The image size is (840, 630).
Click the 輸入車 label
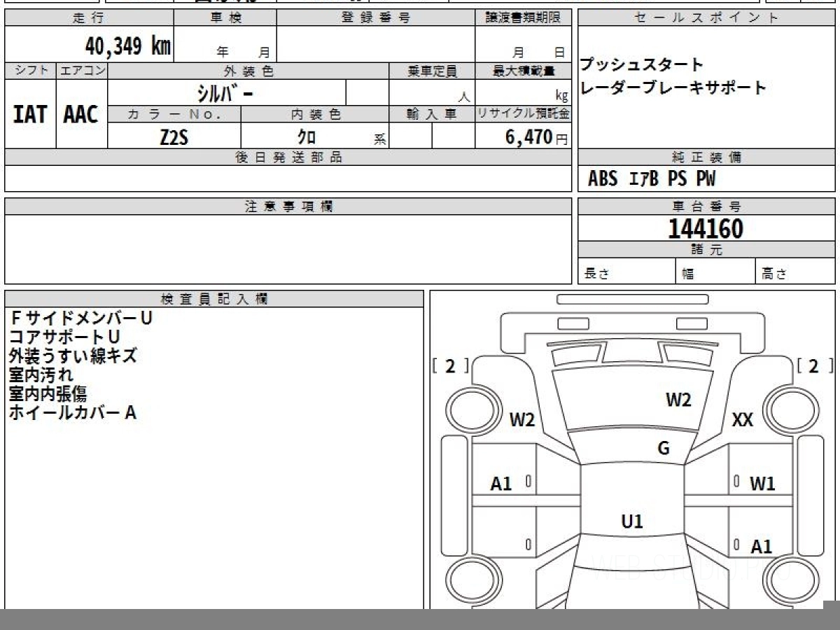pyautogui.click(x=432, y=115)
